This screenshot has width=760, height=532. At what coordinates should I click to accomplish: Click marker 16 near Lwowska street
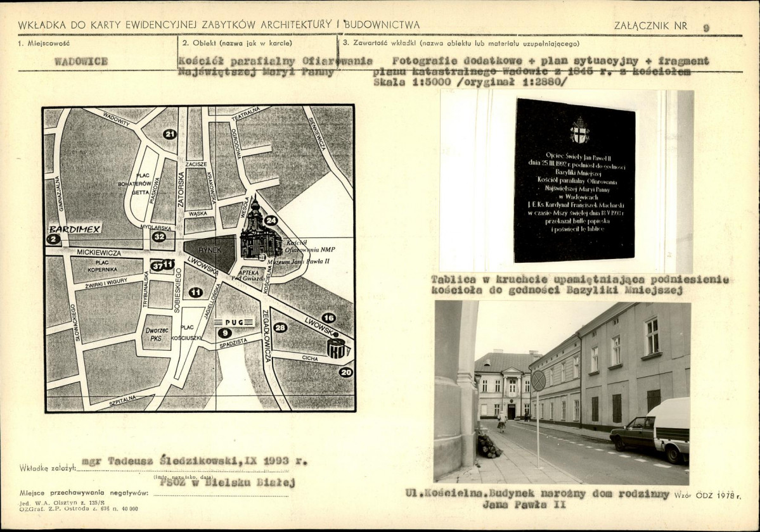coord(328,318)
